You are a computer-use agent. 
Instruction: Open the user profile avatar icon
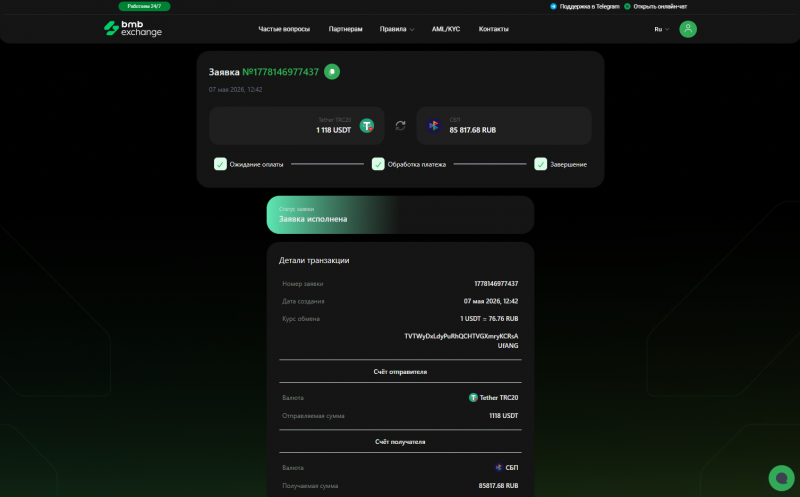pos(688,29)
